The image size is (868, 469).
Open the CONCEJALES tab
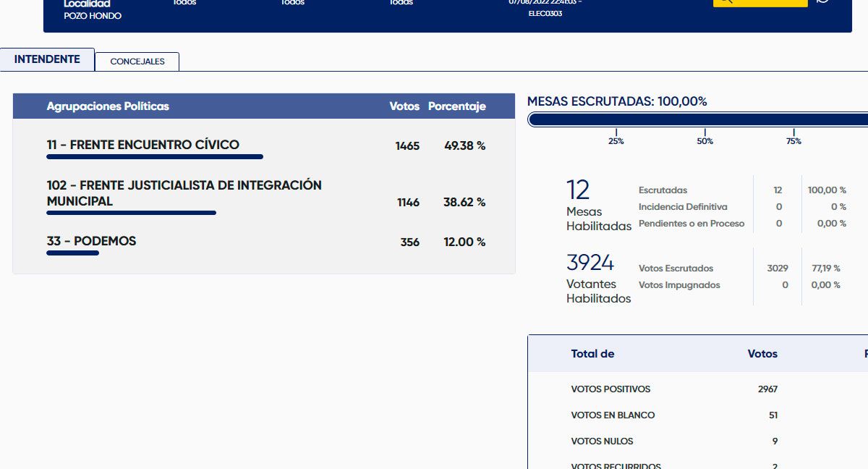tap(137, 62)
